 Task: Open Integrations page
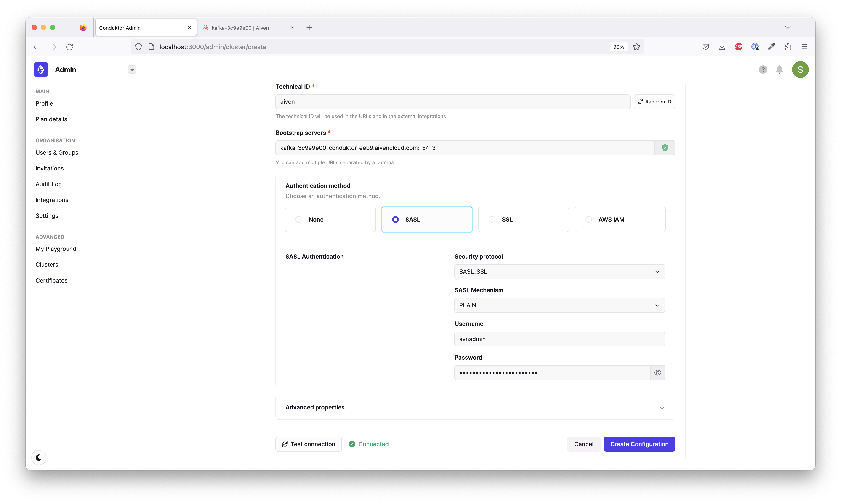(x=52, y=200)
